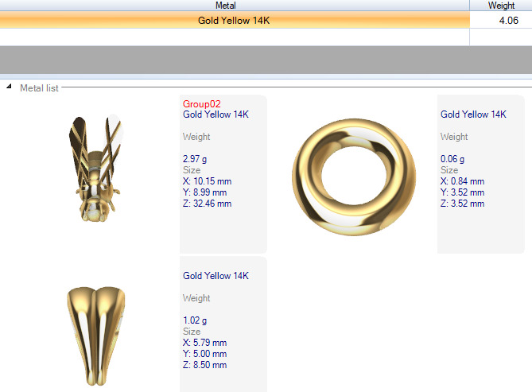Click the Metal column header

(x=226, y=6)
